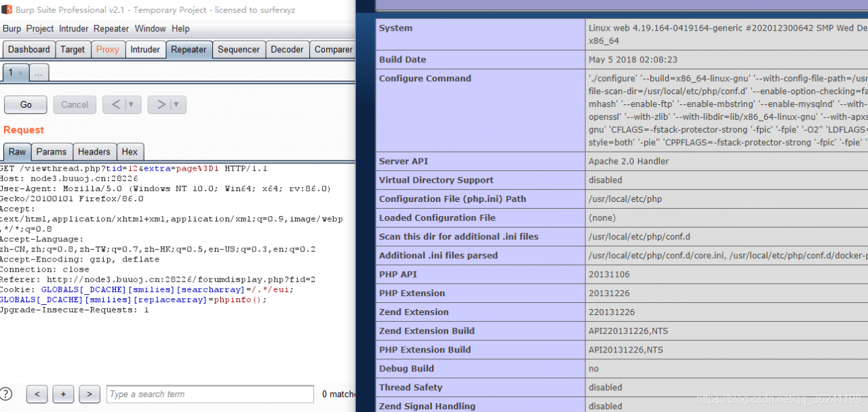
Task: Send the request with the Go button
Action: 26,104
